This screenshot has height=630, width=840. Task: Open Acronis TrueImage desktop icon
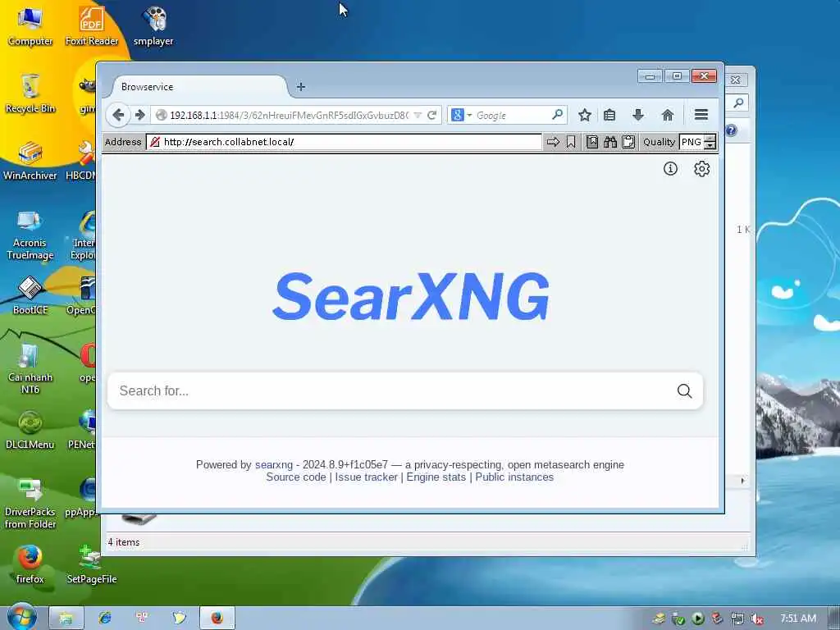[x=30, y=235]
